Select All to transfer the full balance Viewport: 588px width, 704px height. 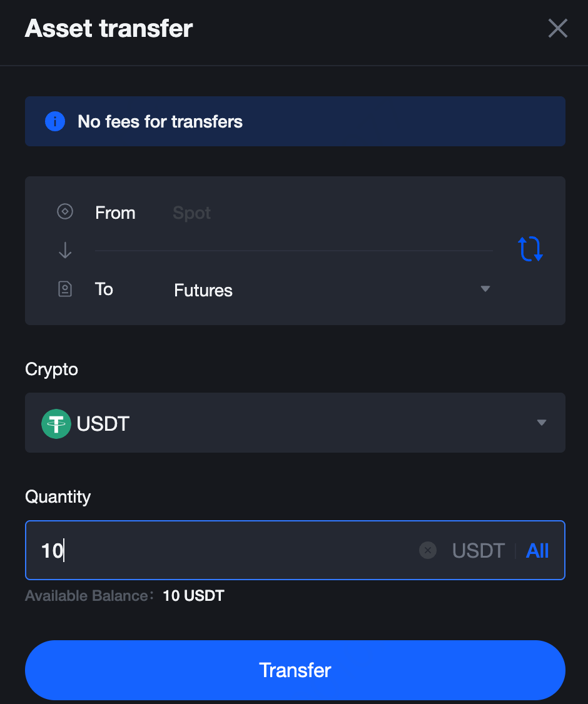click(537, 550)
